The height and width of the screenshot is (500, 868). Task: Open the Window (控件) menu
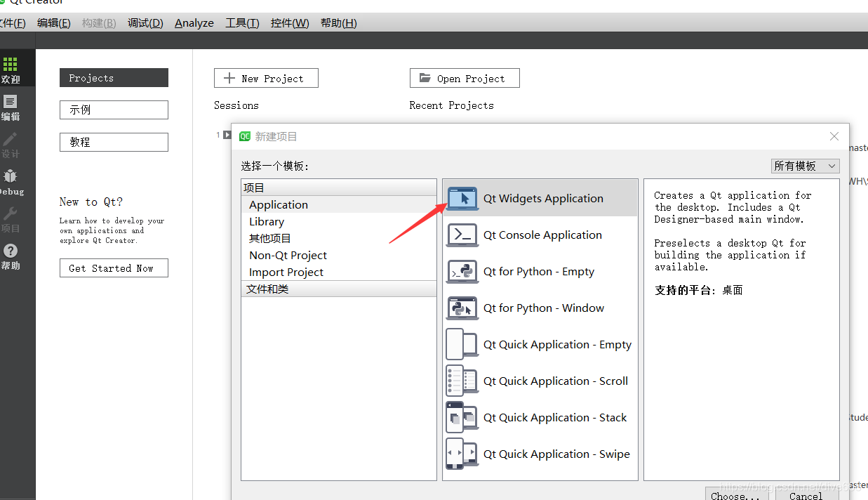[290, 23]
